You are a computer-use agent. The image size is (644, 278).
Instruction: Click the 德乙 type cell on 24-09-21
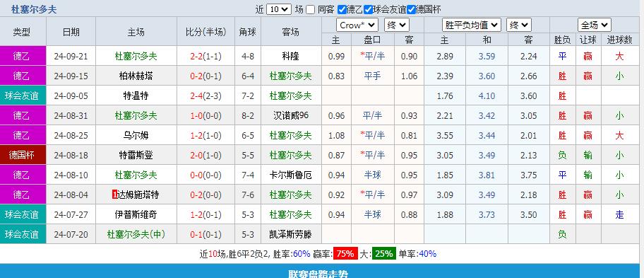point(23,57)
